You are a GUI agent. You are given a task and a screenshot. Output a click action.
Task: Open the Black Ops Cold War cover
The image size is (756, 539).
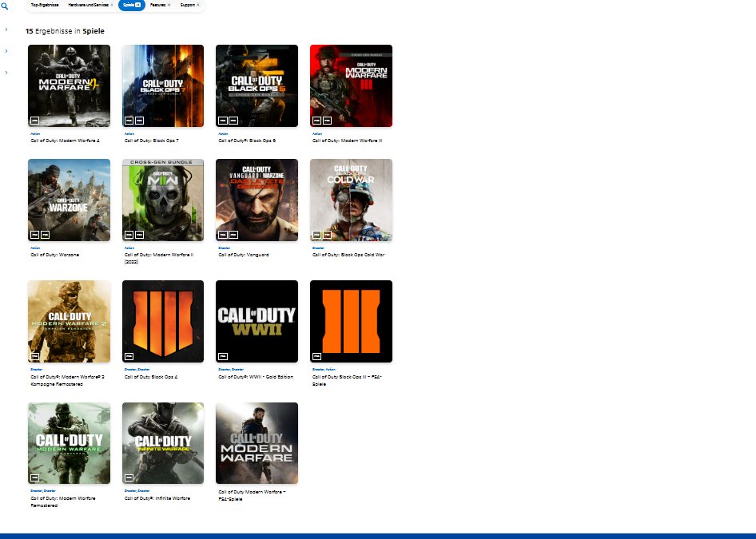[x=351, y=200]
